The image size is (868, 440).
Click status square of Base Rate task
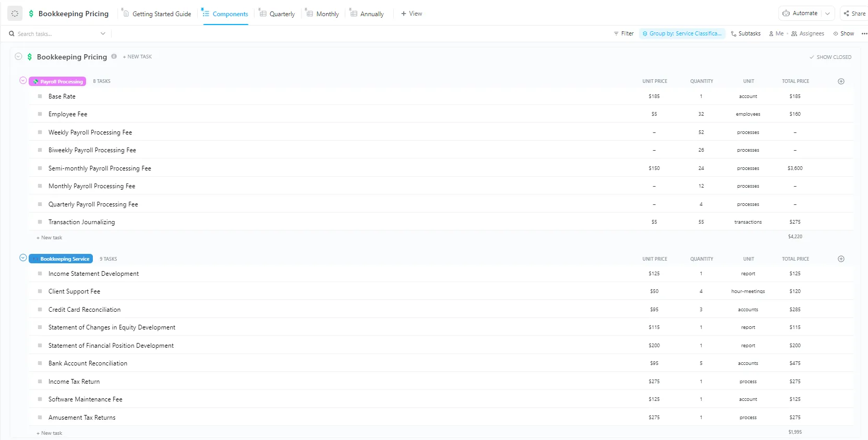click(40, 96)
